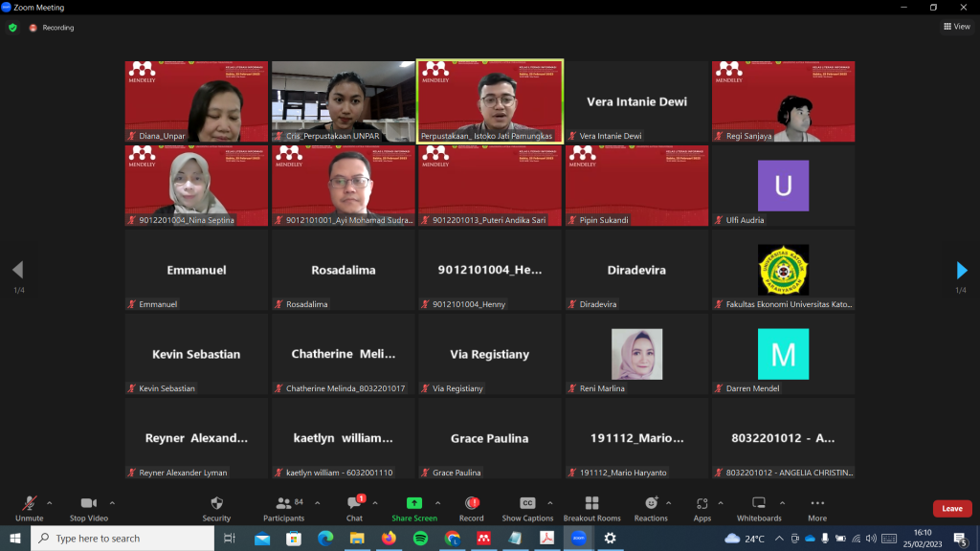Expand video options arrow beside Stop Video
The width and height of the screenshot is (980, 551).
pos(112,502)
